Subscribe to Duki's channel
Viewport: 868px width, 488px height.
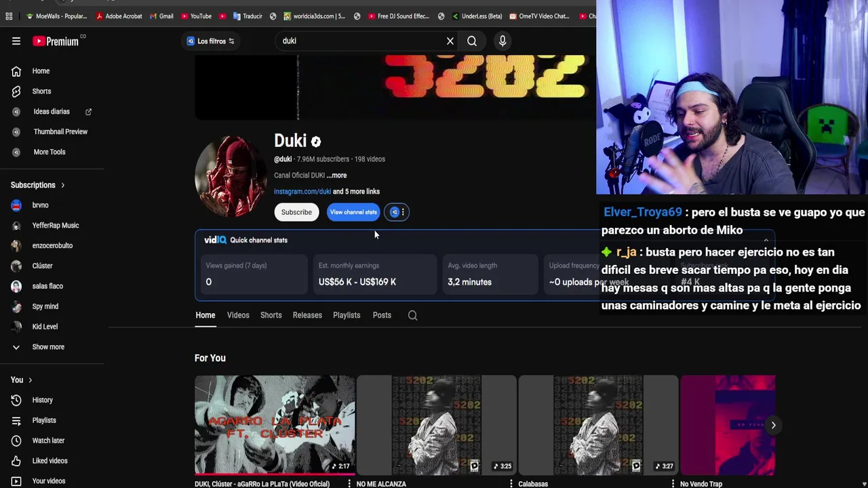click(296, 212)
